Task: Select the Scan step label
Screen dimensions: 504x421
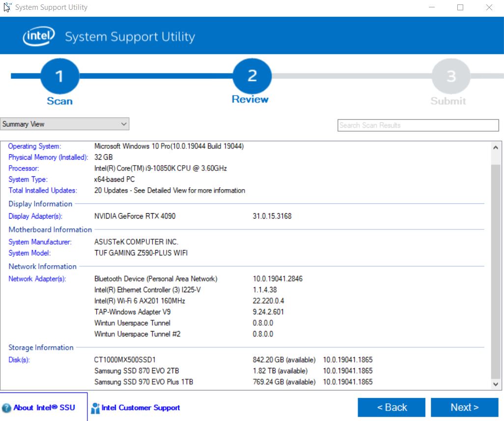Action: click(60, 100)
